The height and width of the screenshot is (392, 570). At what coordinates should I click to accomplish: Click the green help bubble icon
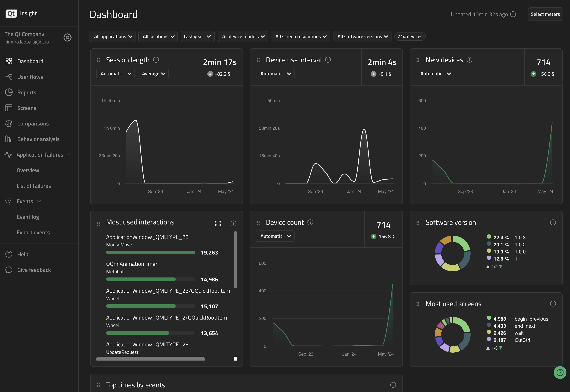560,373
